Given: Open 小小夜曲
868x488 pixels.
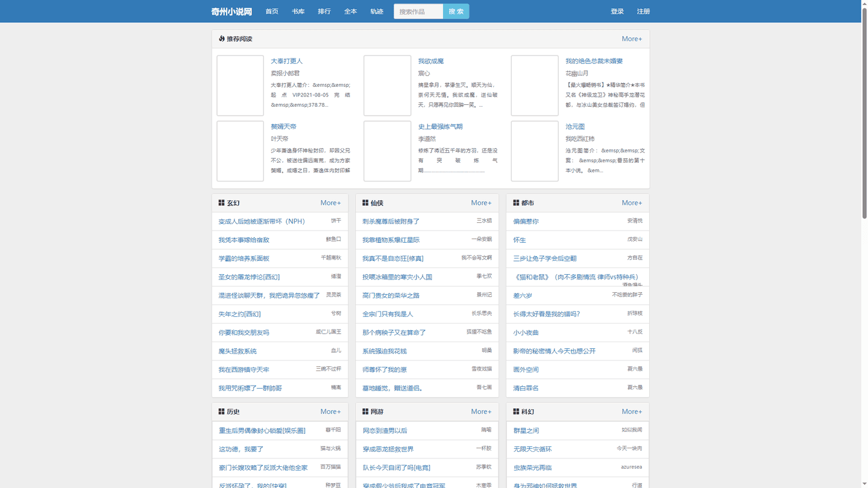Looking at the screenshot, I should (x=526, y=333).
